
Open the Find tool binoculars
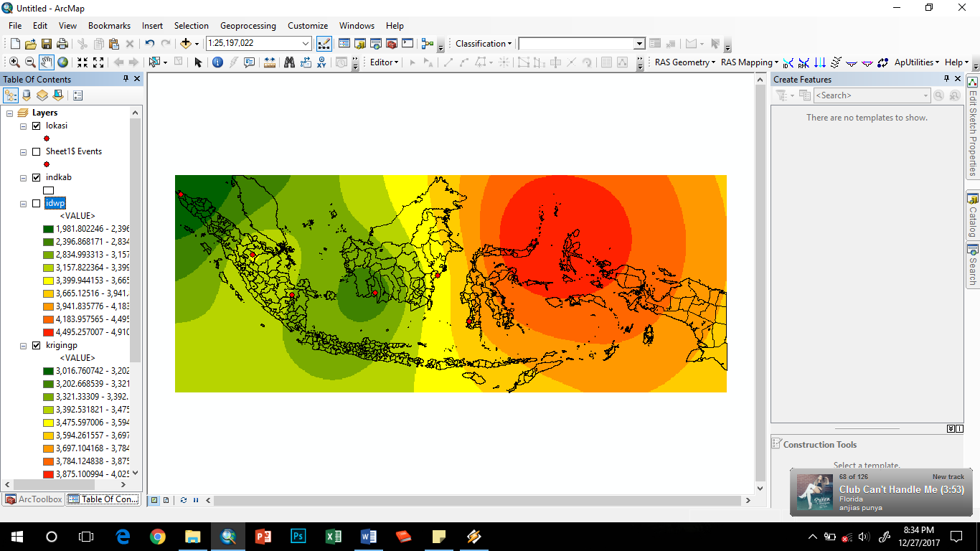(x=290, y=62)
